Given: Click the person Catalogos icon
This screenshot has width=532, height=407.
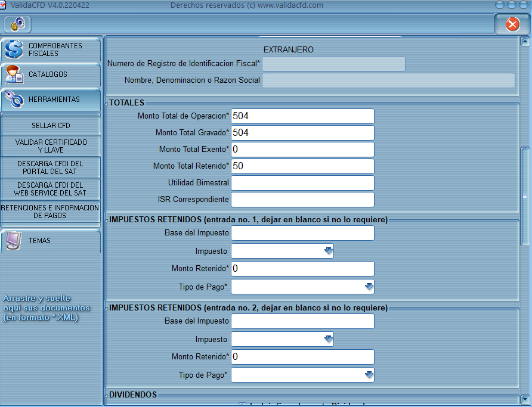Looking at the screenshot, I should [x=14, y=74].
